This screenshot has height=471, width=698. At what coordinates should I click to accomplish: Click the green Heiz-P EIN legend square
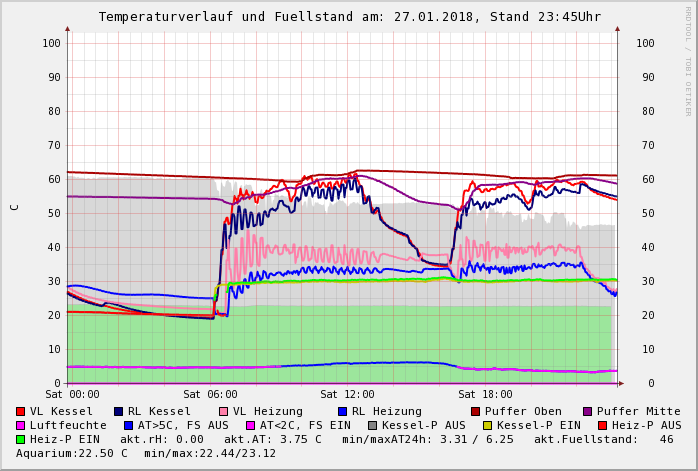click(x=20, y=439)
